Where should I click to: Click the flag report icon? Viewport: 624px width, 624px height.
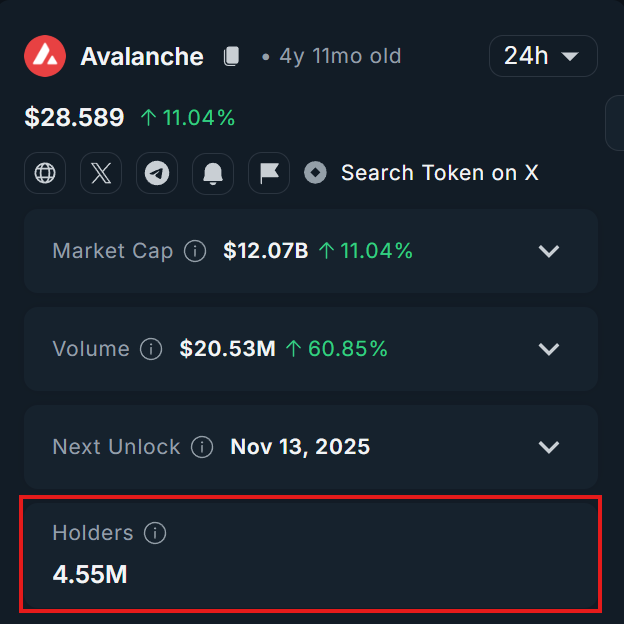pos(269,173)
